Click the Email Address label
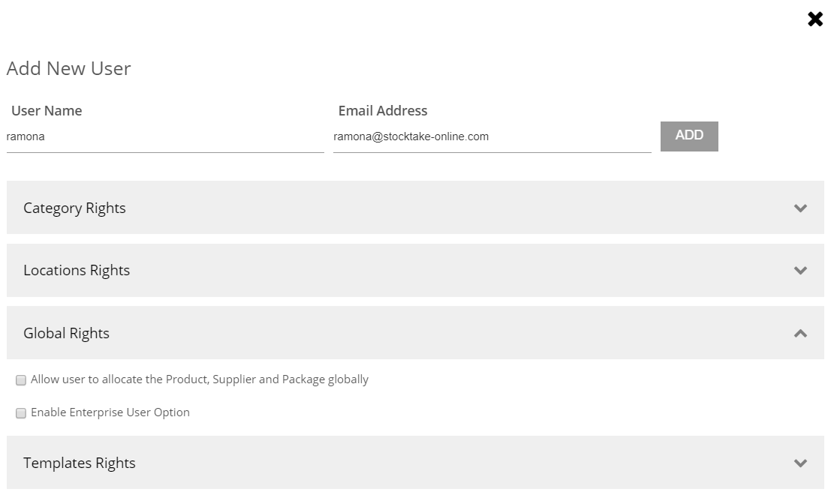 pyautogui.click(x=383, y=111)
